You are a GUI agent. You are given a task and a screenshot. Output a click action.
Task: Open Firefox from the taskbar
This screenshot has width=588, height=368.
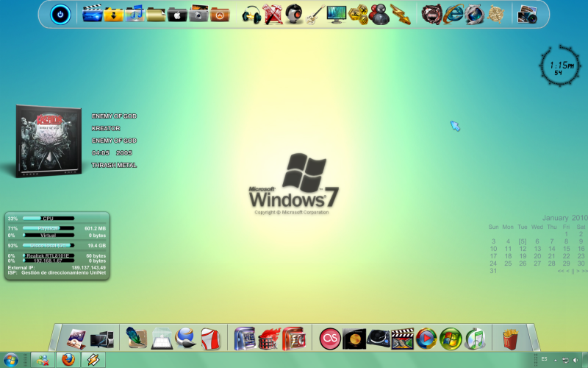tap(68, 360)
